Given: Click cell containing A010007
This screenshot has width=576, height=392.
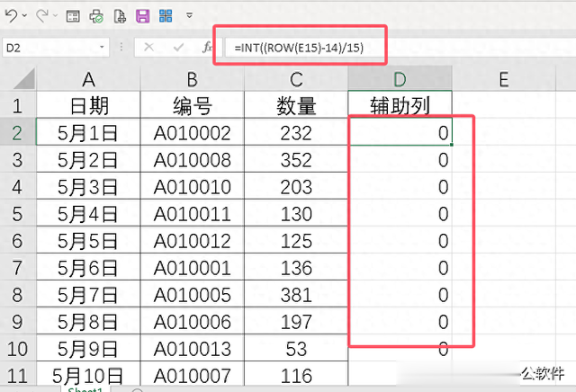Looking at the screenshot, I should [192, 375].
